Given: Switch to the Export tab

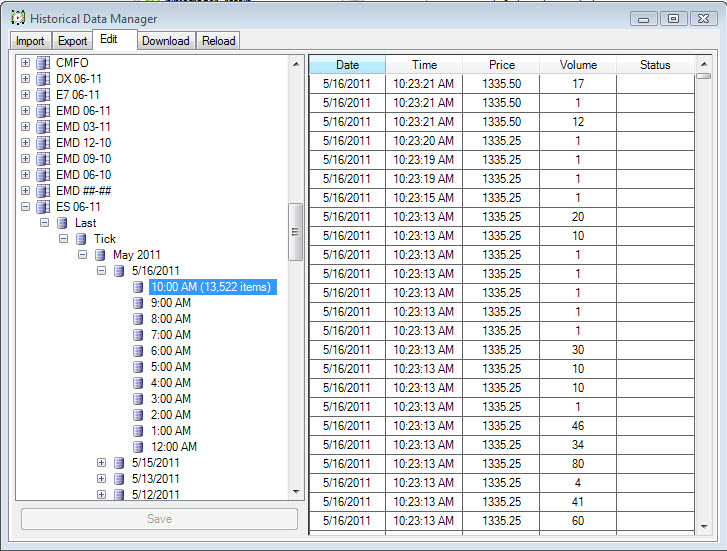Looking at the screenshot, I should tap(72, 41).
